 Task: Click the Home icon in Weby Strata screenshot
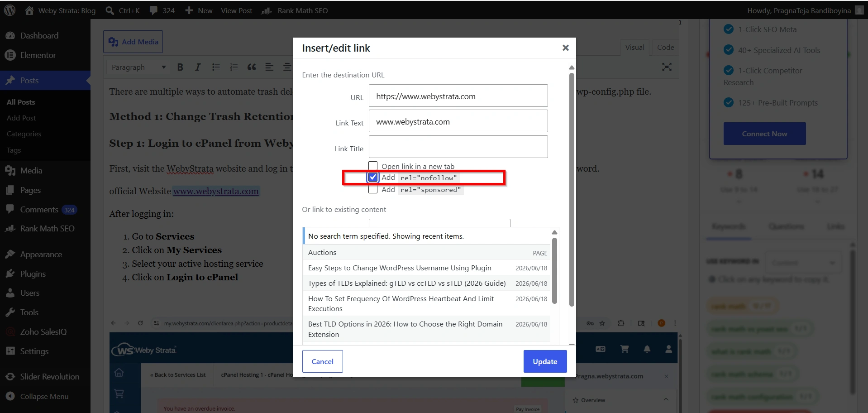pyautogui.click(x=119, y=373)
